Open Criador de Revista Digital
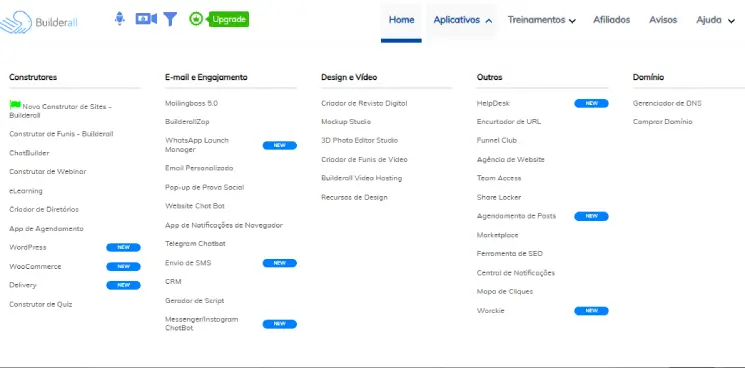The width and height of the screenshot is (745, 368). [364, 103]
